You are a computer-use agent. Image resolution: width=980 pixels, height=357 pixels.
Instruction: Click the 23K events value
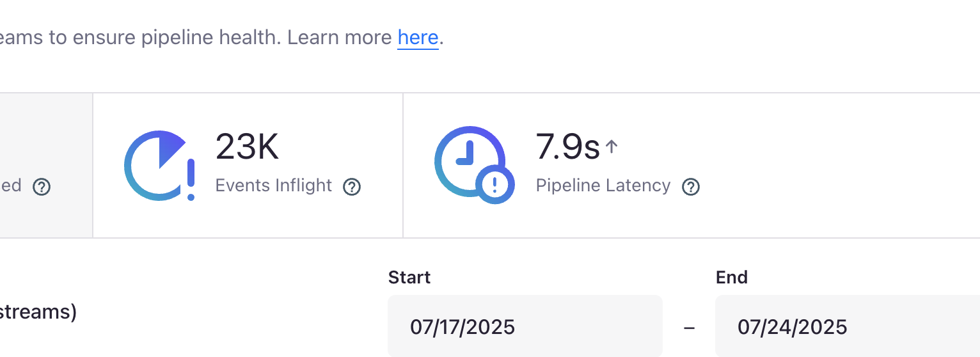point(247,147)
